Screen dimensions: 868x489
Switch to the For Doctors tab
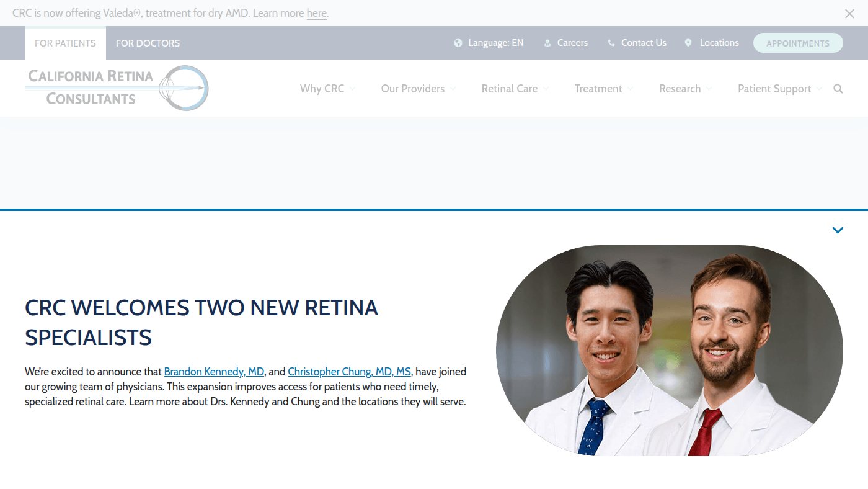pos(148,43)
